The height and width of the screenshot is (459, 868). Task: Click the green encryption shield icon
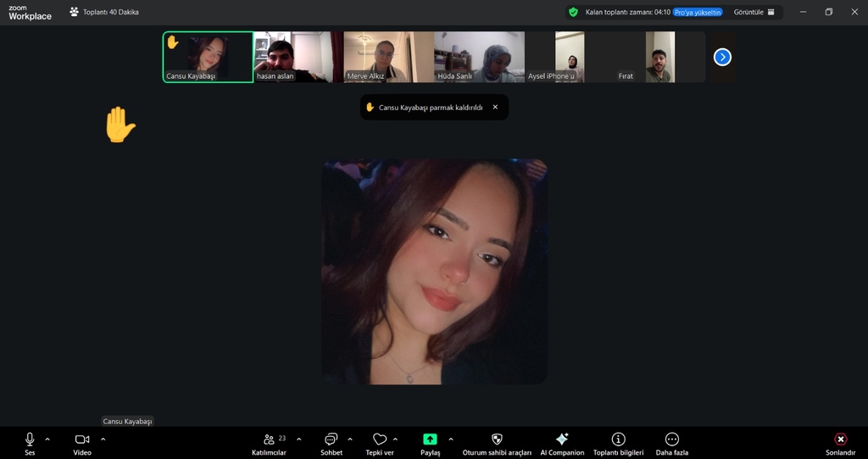(574, 12)
